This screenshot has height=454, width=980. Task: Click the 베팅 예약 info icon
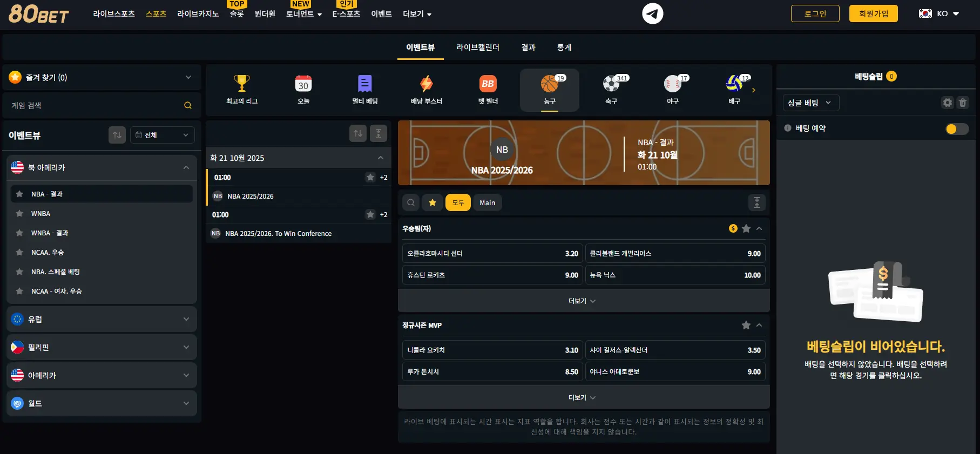pos(788,128)
